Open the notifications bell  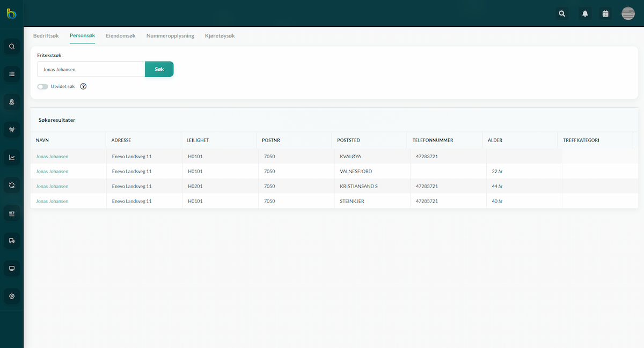(x=585, y=14)
